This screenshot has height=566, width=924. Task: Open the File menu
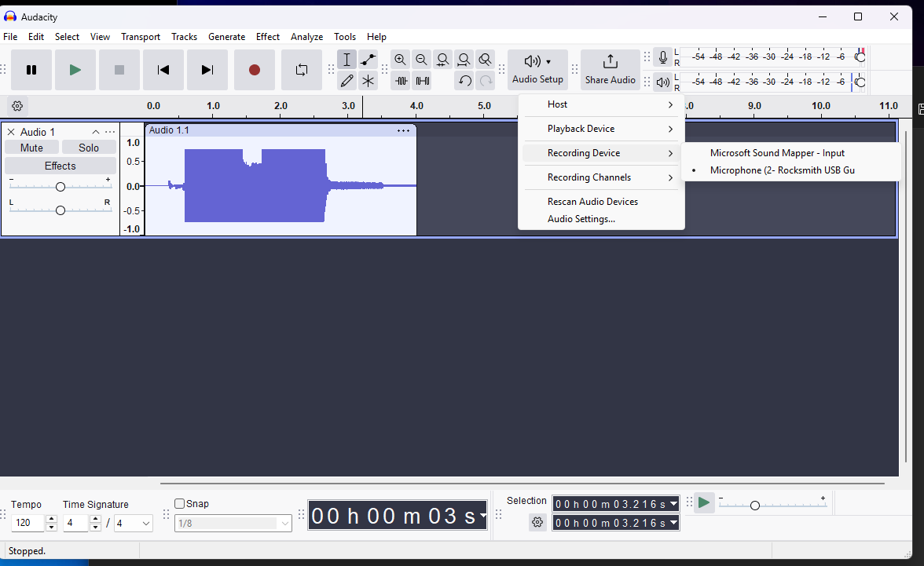point(10,37)
